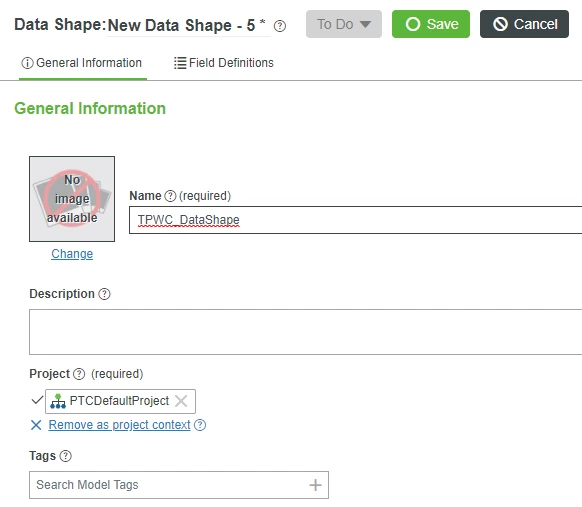Open help beside Remove as project context
This screenshot has width=582, height=507.
tap(200, 425)
